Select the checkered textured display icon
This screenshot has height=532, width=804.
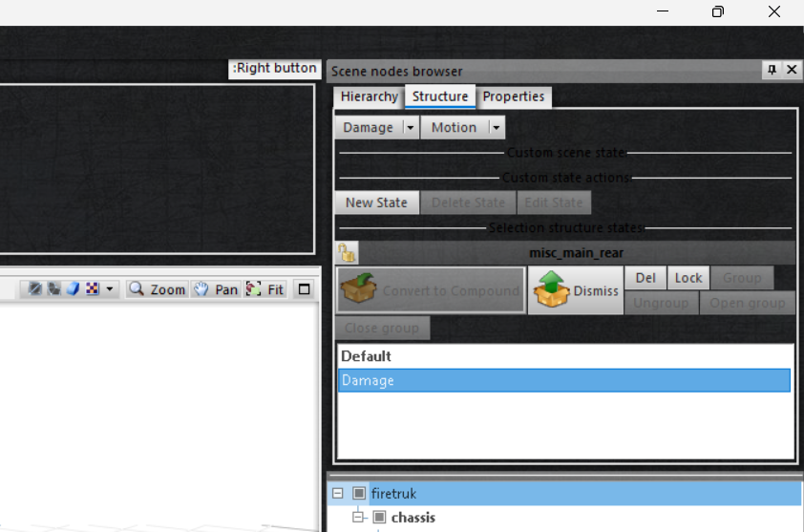93,289
